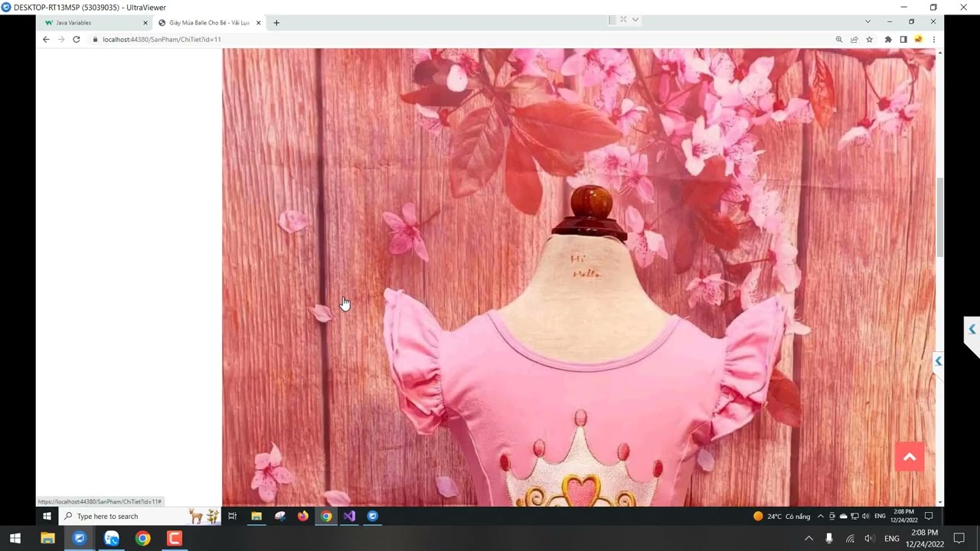Reload the localhost product page
The height and width of the screenshot is (551, 980).
tap(76, 39)
